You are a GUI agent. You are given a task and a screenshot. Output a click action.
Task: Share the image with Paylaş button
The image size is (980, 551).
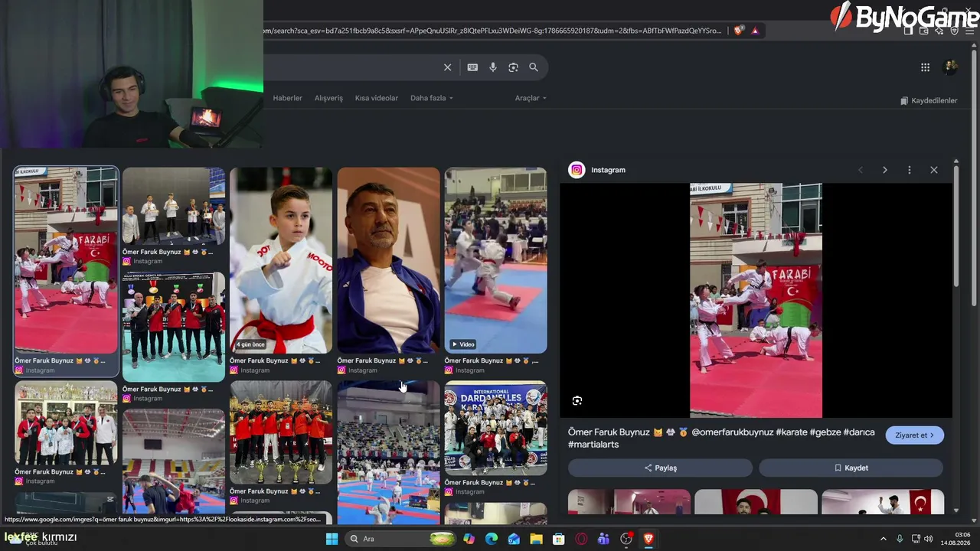(x=660, y=468)
